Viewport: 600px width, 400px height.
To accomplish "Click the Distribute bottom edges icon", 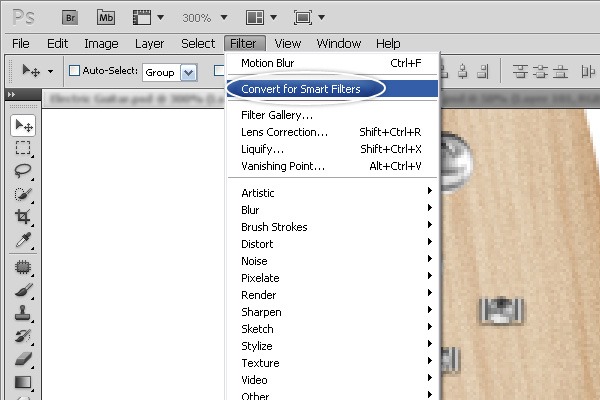I will (560, 71).
